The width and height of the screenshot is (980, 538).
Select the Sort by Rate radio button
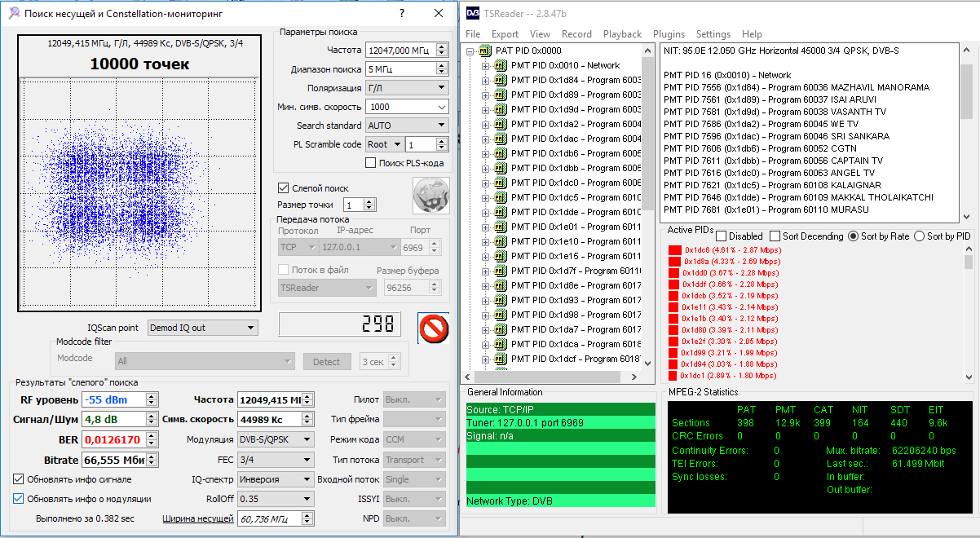pyautogui.click(x=854, y=236)
